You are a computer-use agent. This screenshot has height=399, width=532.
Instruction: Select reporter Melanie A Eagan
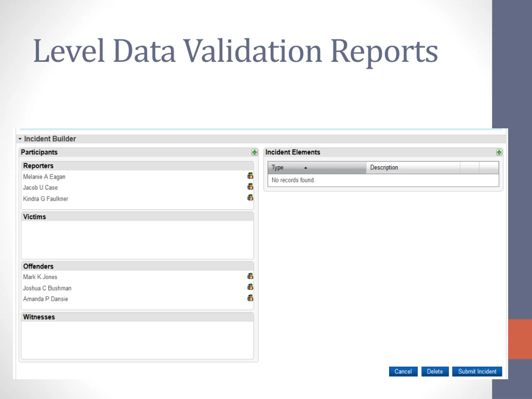tap(44, 177)
